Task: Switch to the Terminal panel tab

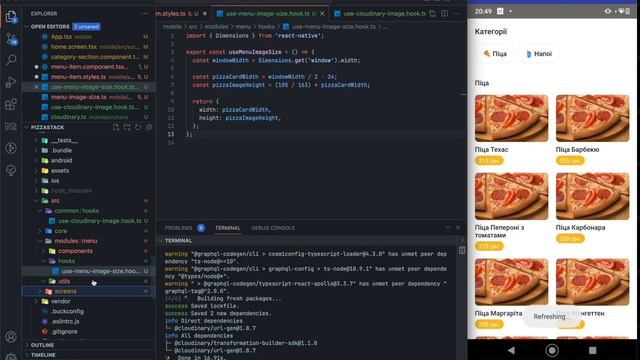Action: tap(227, 228)
